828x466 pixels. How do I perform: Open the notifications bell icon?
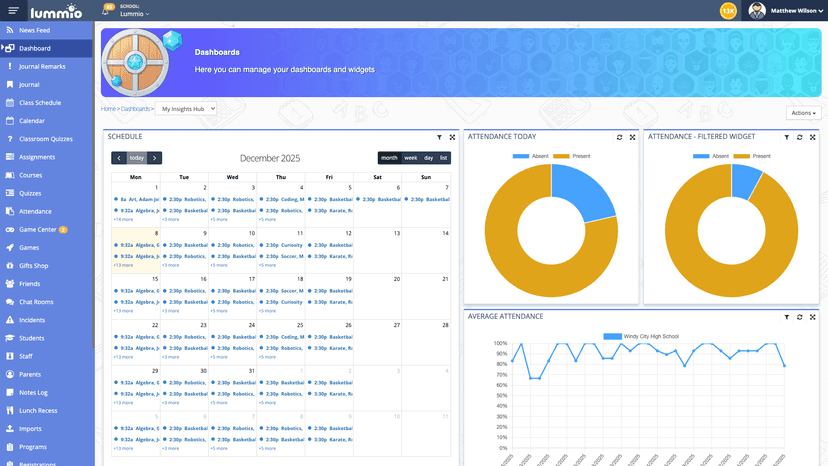[x=107, y=10]
